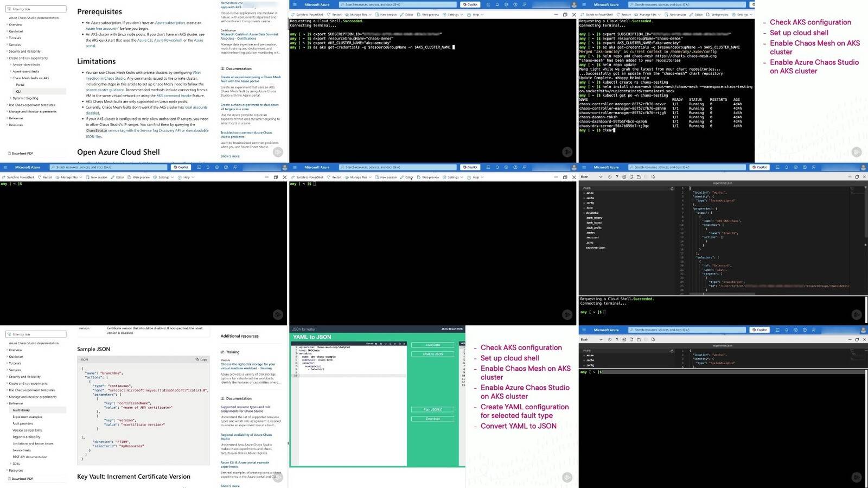Open Limitations and known issues in sidebar
This screenshot has width=868, height=488.
pyautogui.click(x=33, y=443)
